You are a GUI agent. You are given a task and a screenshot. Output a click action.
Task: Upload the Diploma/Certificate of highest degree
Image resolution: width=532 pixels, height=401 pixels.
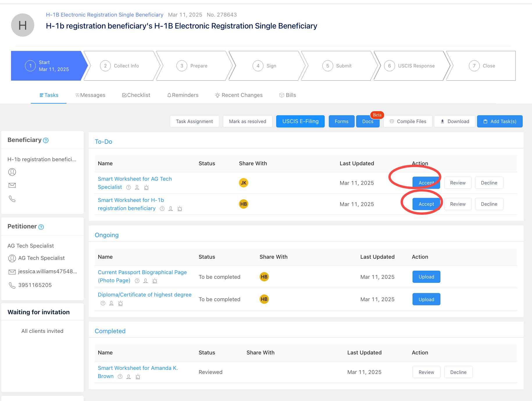click(426, 299)
